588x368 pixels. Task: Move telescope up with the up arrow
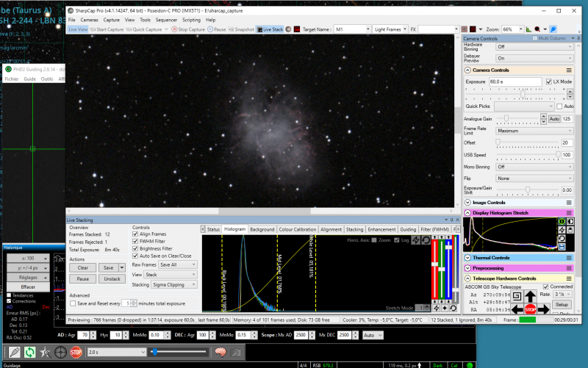[x=530, y=297]
